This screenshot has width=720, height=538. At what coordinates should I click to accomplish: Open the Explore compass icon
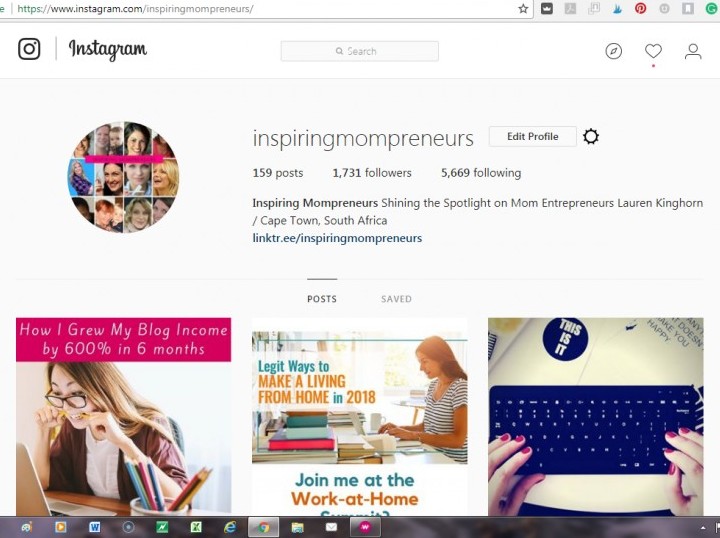(x=613, y=51)
